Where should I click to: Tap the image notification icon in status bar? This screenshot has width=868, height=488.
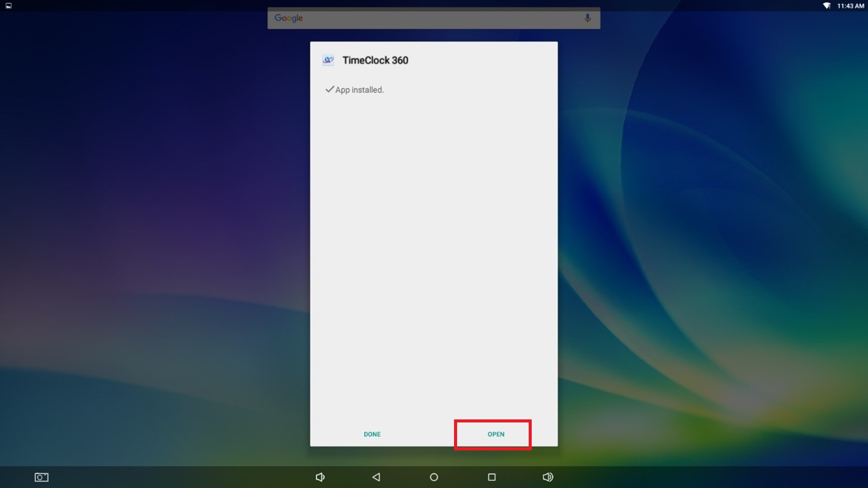pos(8,5)
